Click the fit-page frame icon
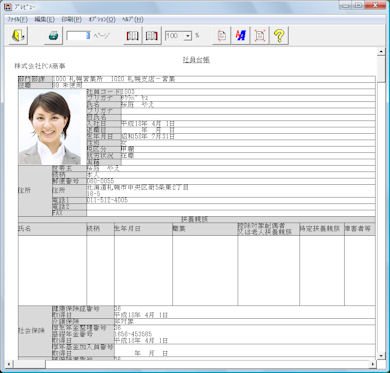 [260, 35]
